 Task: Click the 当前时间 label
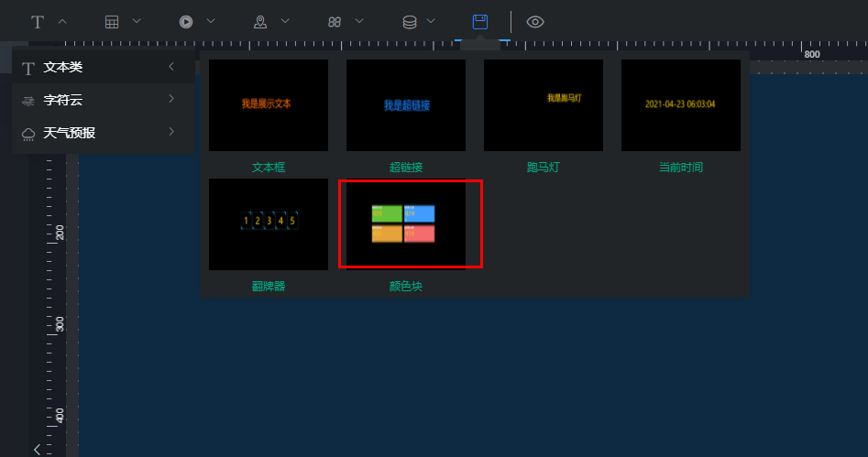[681, 167]
